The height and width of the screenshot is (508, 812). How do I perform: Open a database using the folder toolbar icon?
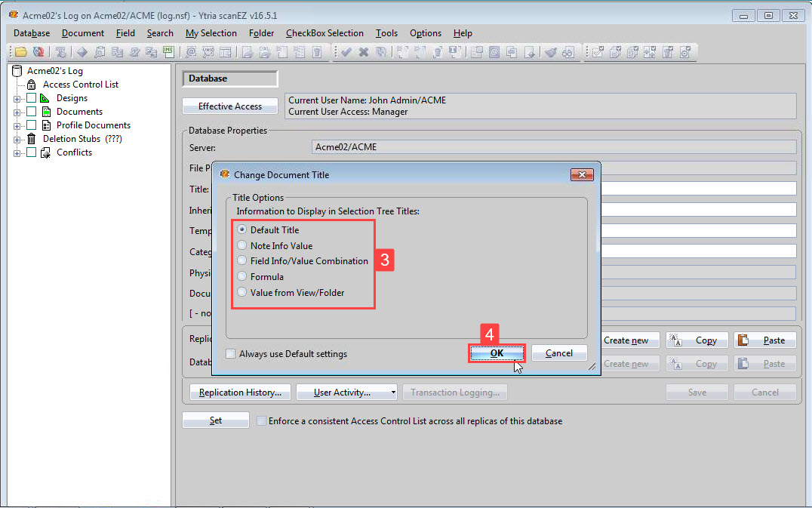tap(20, 51)
